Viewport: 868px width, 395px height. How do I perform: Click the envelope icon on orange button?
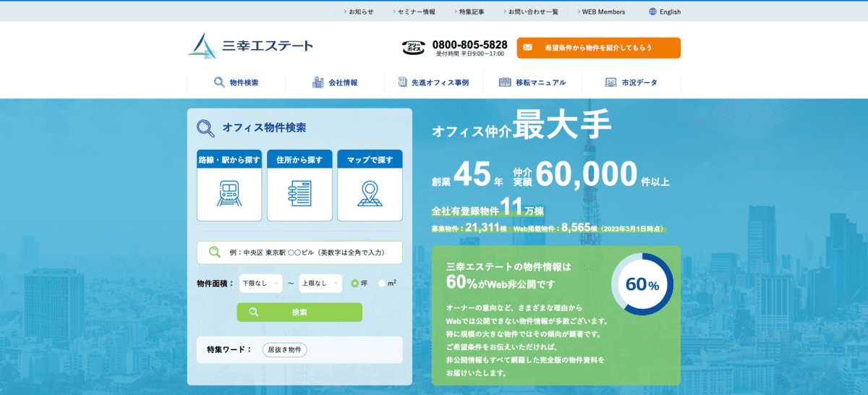[x=527, y=48]
